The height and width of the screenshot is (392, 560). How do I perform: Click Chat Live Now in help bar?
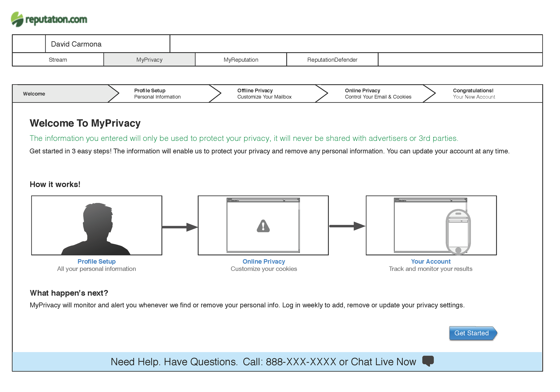(x=383, y=362)
